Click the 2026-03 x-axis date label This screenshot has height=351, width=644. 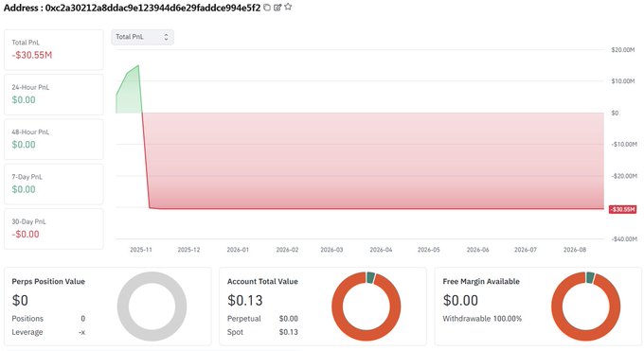[x=331, y=250]
